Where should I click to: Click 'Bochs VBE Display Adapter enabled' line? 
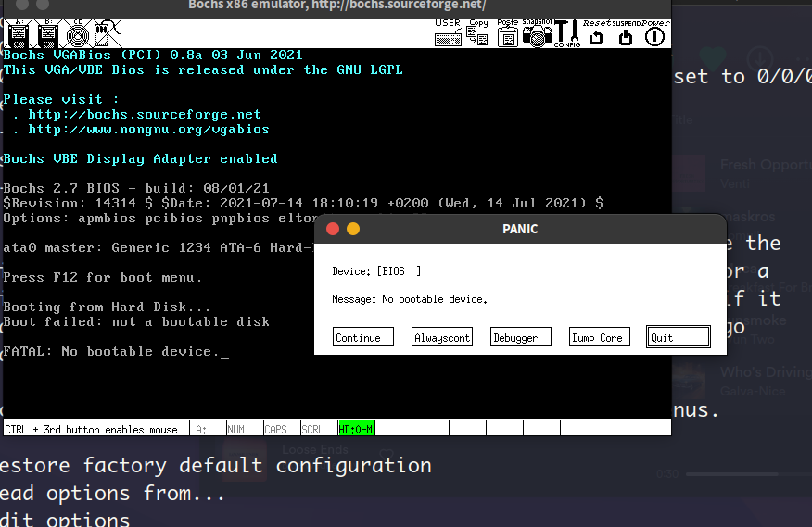(140, 159)
